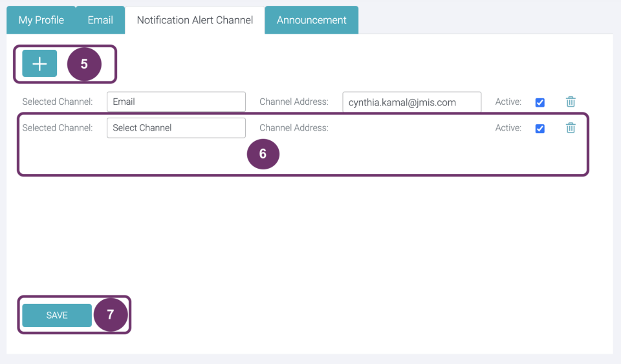The width and height of the screenshot is (621, 364).
Task: Click the SAVE button
Action: tap(57, 316)
